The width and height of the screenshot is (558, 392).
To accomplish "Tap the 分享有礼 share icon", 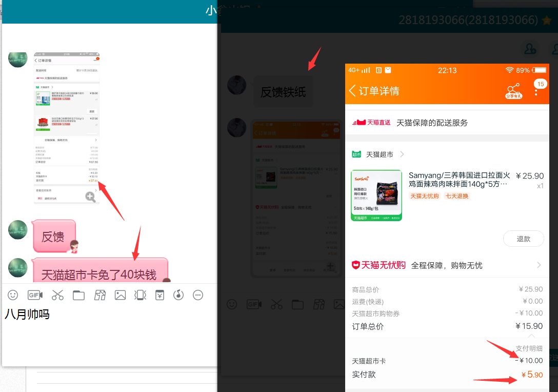I will (513, 91).
